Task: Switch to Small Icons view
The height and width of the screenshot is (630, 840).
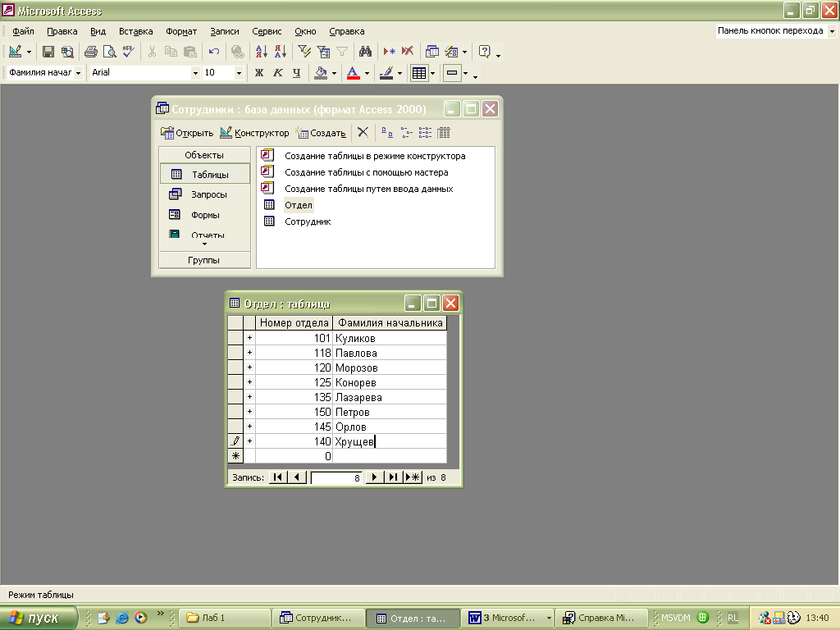Action: [x=406, y=132]
